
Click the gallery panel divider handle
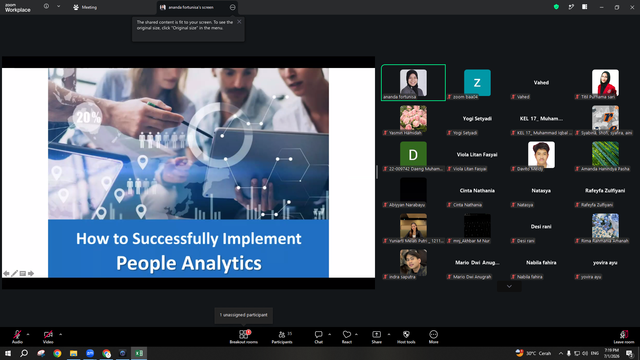(x=377, y=172)
